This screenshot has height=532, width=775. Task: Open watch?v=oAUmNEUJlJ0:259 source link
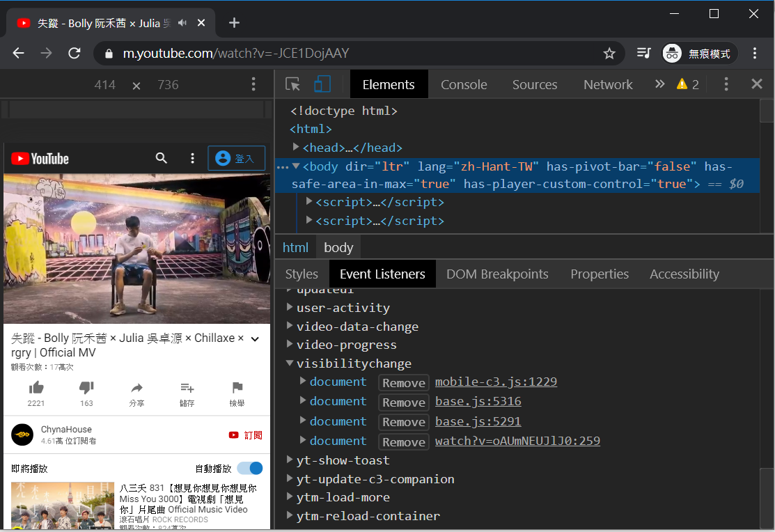[x=517, y=441]
